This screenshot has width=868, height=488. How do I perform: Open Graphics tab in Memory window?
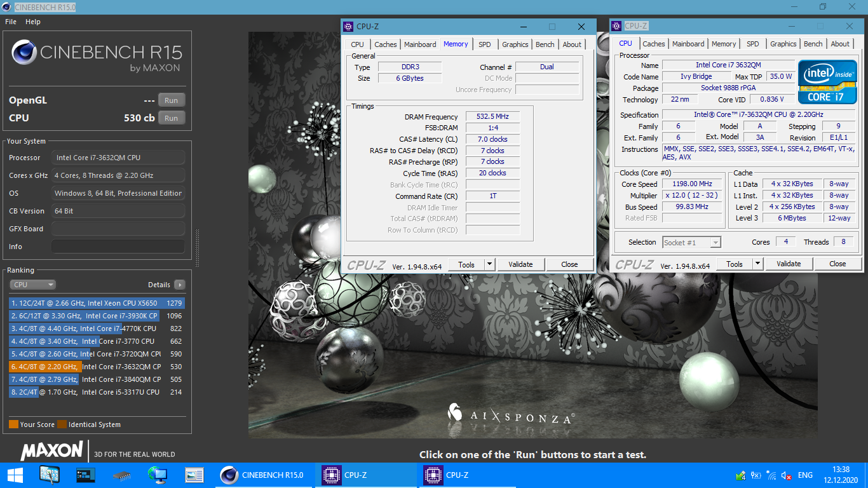coord(515,44)
